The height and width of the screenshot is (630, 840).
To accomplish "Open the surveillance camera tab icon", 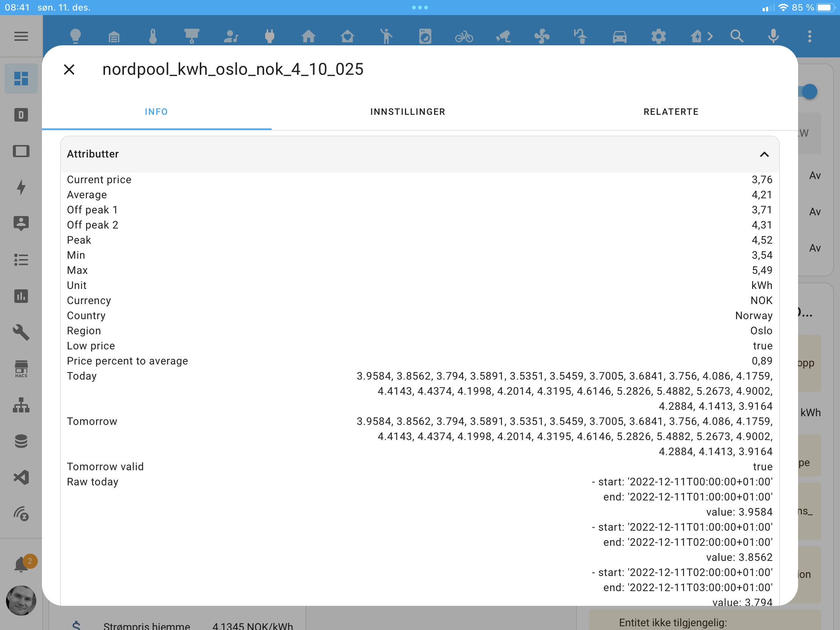I will point(503,36).
